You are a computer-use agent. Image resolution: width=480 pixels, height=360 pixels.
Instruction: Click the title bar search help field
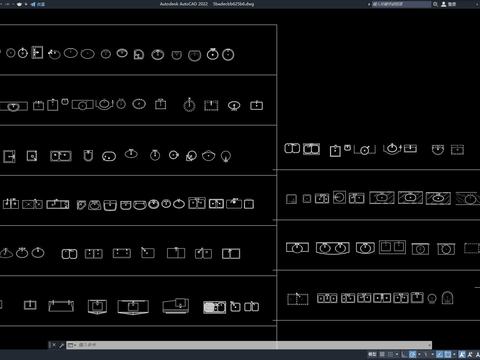(x=402, y=4)
